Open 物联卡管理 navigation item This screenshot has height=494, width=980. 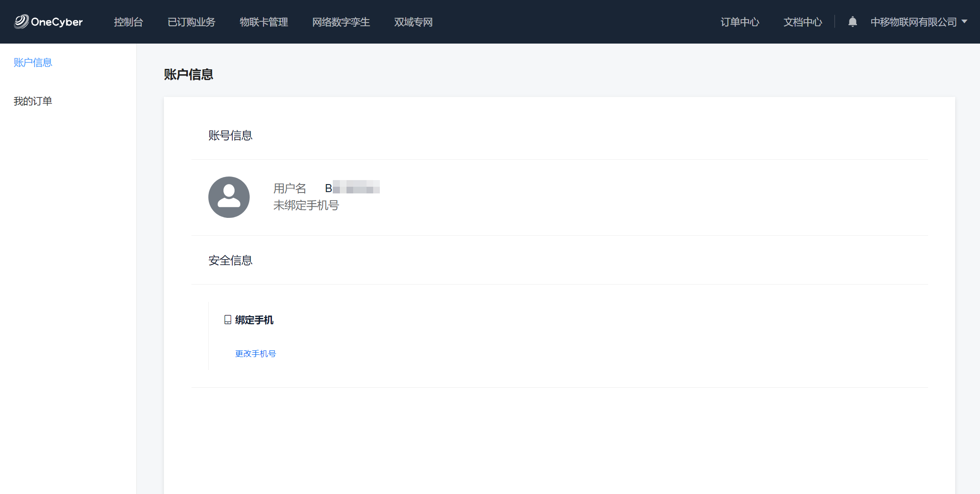263,22
